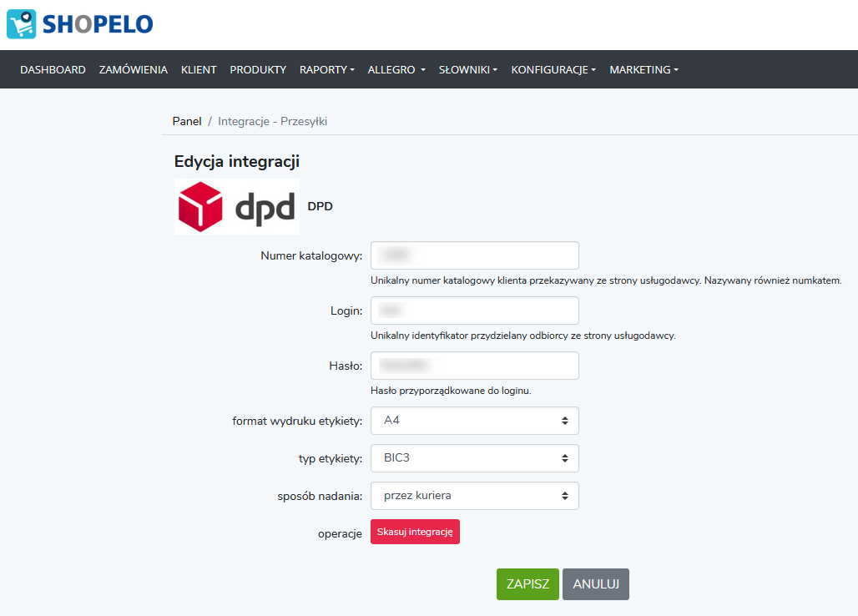Screen dimensions: 858x616
Task: Click the Shopelo shopping cart logo
Action: (x=23, y=24)
